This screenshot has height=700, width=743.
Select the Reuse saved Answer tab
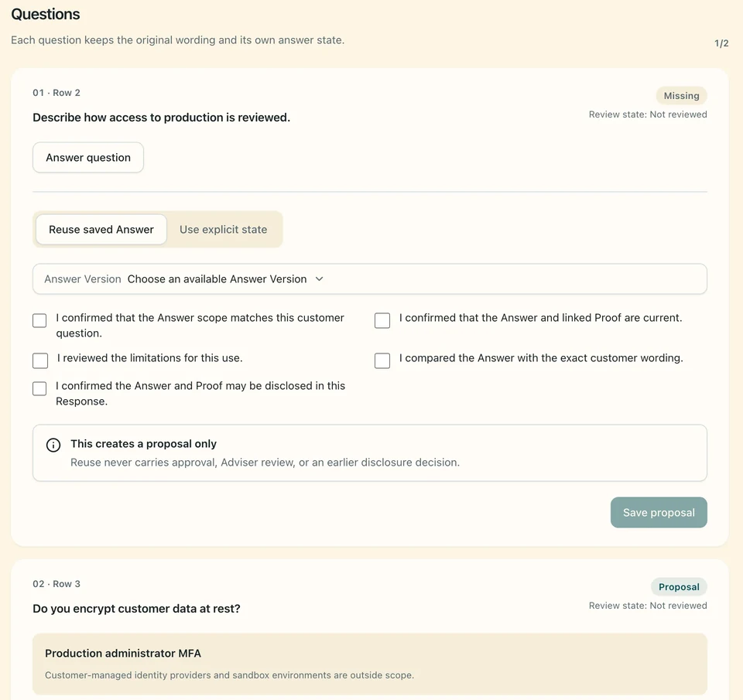click(x=101, y=229)
